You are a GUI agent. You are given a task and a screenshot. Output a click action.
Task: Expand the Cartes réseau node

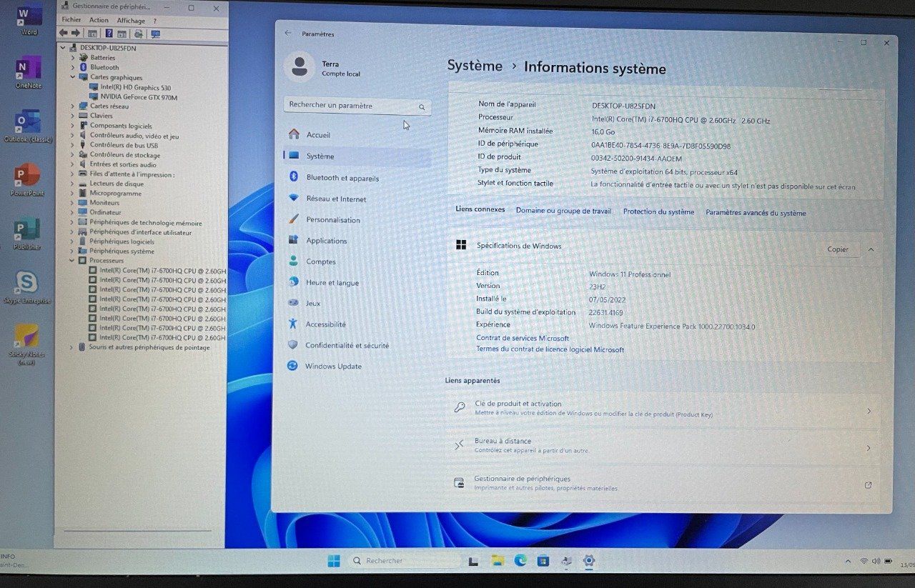click(x=73, y=106)
